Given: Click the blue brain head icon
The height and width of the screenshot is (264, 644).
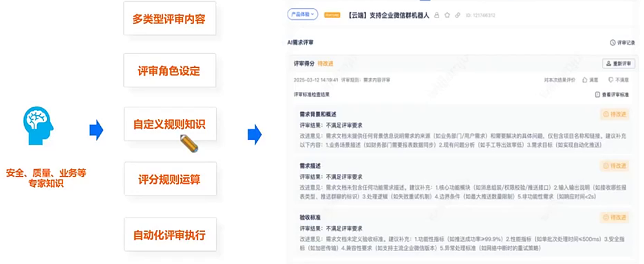Looking at the screenshot, I should [x=38, y=127].
